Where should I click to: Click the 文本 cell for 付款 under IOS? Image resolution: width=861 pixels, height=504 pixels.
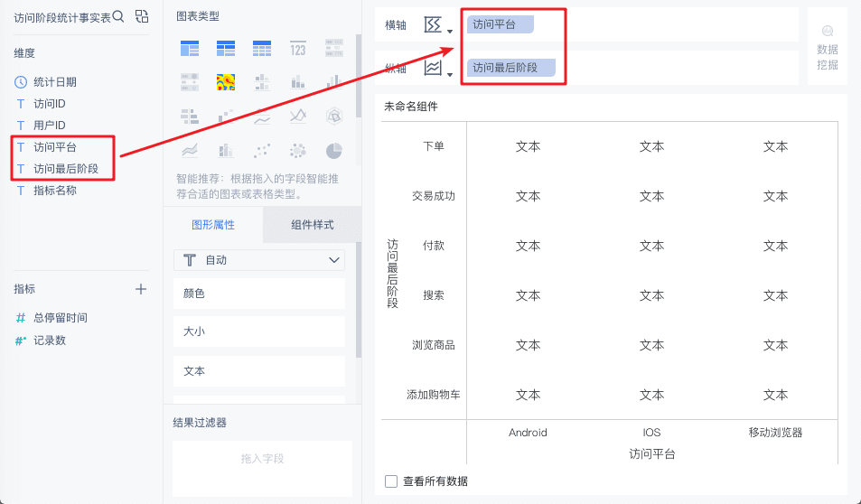point(651,246)
